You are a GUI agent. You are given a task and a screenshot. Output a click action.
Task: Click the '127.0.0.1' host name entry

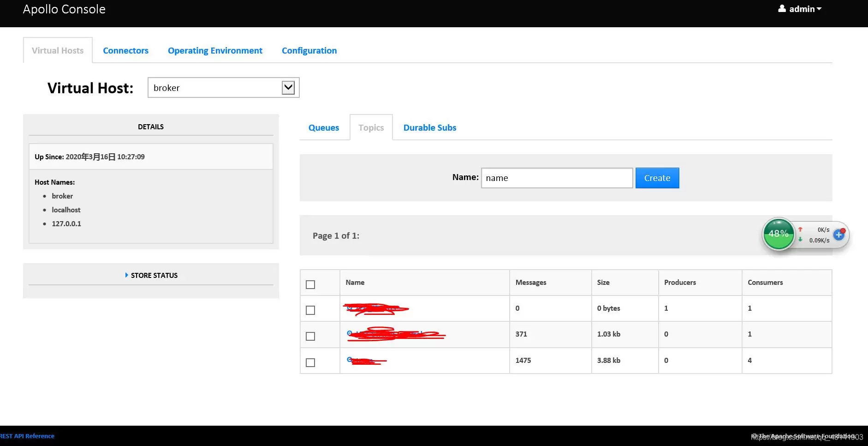click(x=66, y=223)
